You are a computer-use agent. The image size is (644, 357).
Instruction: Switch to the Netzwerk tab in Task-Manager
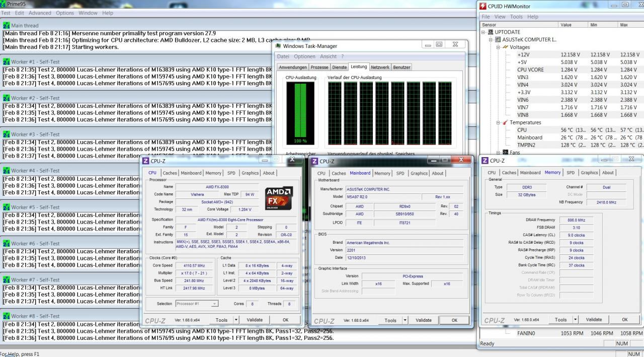pos(380,67)
